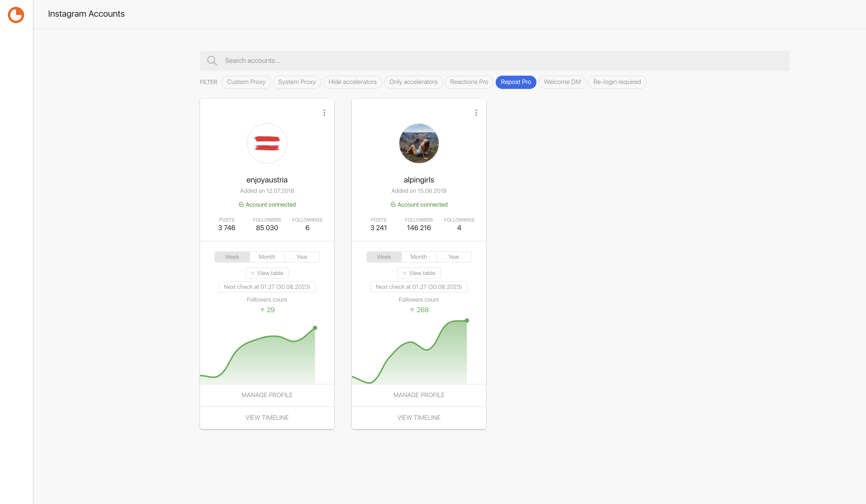866x504 pixels.
Task: Click alpingirls chart endpoint dot
Action: pyautogui.click(x=467, y=321)
